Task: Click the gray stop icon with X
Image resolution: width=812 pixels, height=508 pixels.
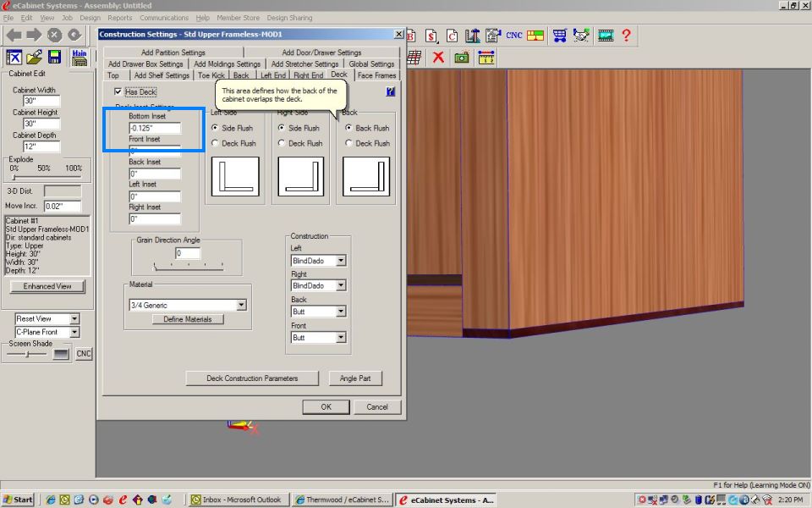Action: coord(54,36)
